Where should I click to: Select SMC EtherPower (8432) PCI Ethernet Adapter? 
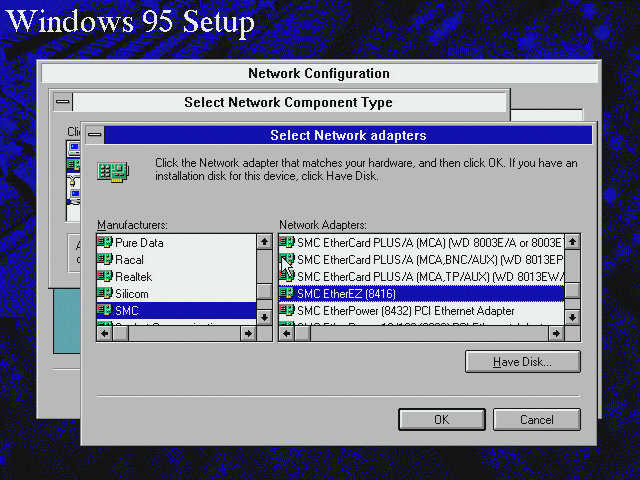[x=422, y=311]
